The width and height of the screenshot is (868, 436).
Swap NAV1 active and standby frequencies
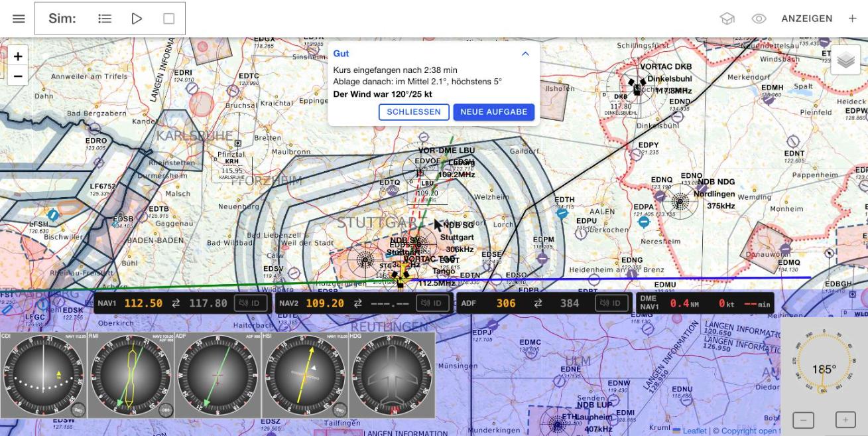coord(176,303)
